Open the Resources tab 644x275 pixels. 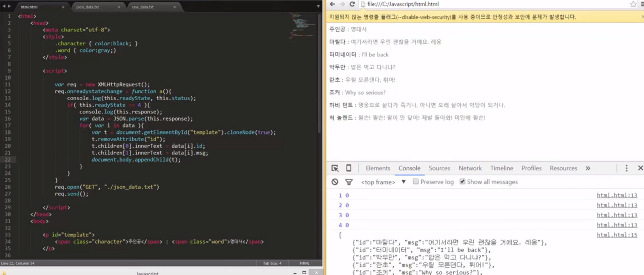(563, 168)
